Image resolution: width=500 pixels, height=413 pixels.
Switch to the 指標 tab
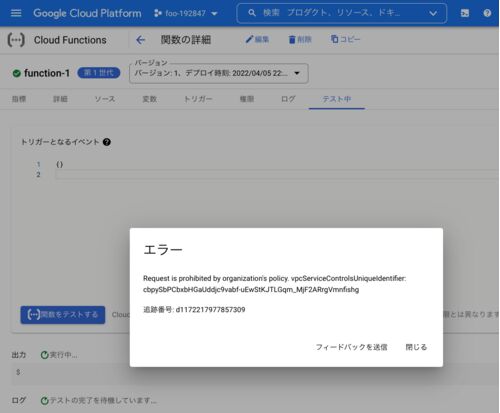(19, 99)
